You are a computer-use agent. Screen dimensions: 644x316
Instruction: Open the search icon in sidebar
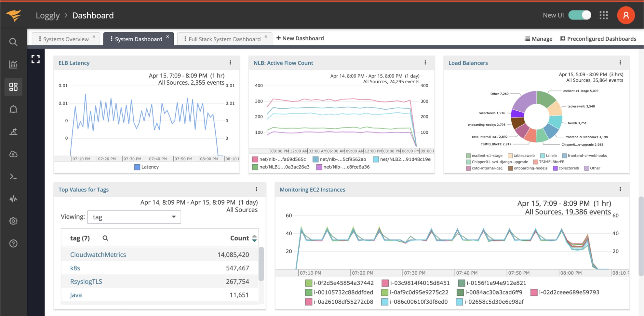click(x=13, y=42)
